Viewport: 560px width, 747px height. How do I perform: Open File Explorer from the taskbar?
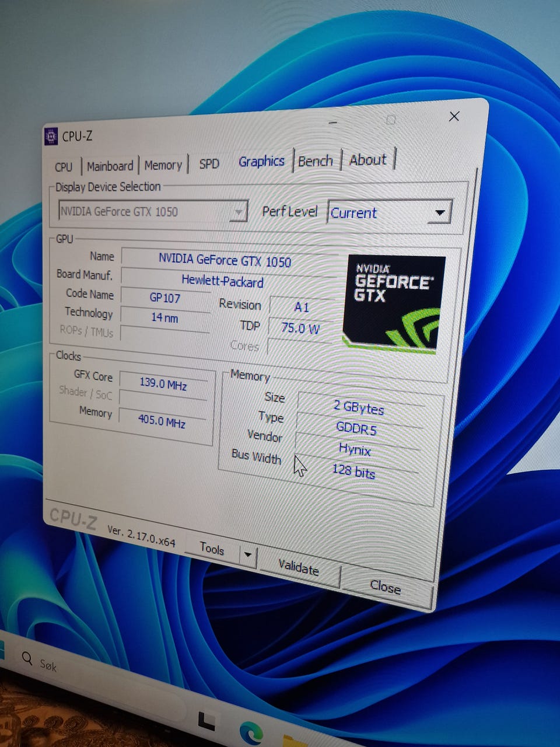tap(295, 740)
